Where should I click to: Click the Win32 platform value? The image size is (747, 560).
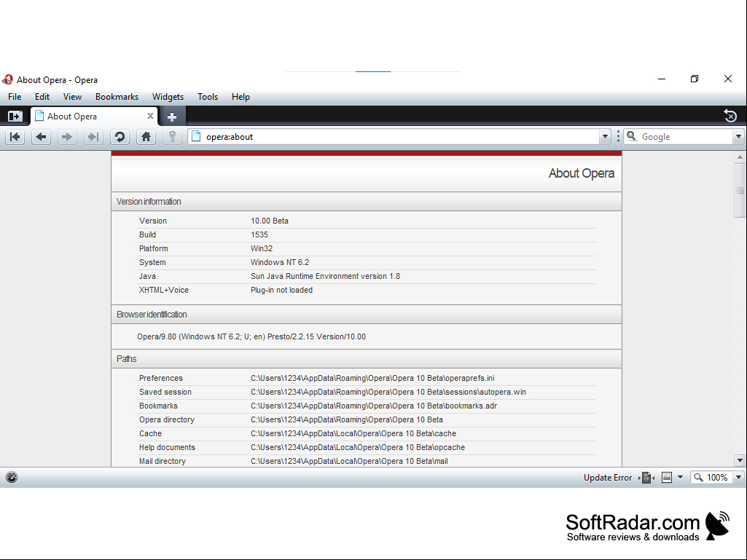[262, 248]
